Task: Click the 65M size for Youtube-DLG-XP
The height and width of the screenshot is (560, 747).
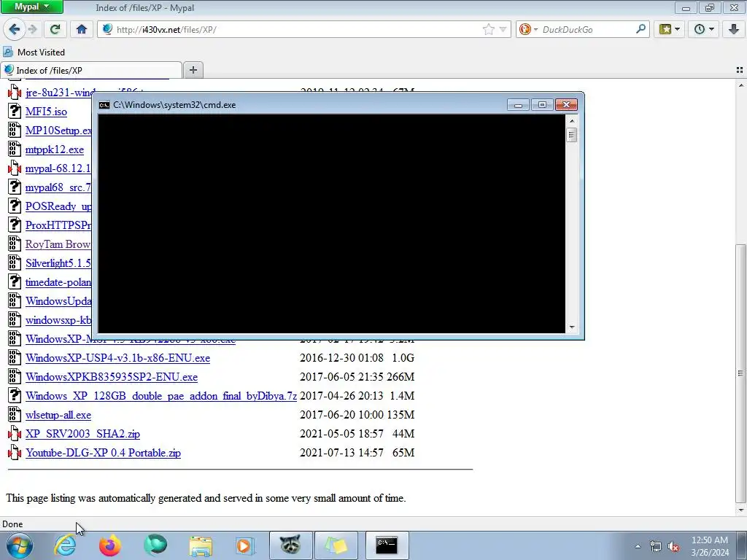Action: [x=403, y=452]
